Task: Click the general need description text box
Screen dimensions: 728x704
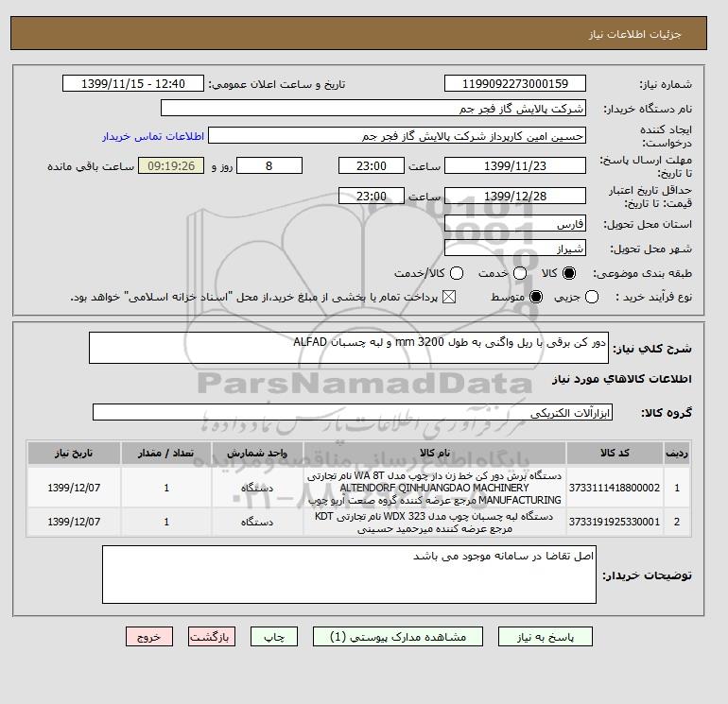Action: point(349,348)
